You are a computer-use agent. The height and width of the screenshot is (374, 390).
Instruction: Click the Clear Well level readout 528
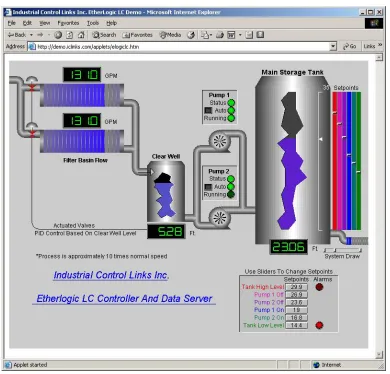[166, 231]
